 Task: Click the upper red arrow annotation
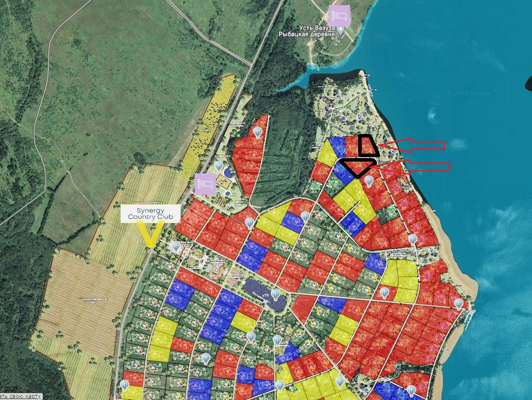tap(413, 145)
